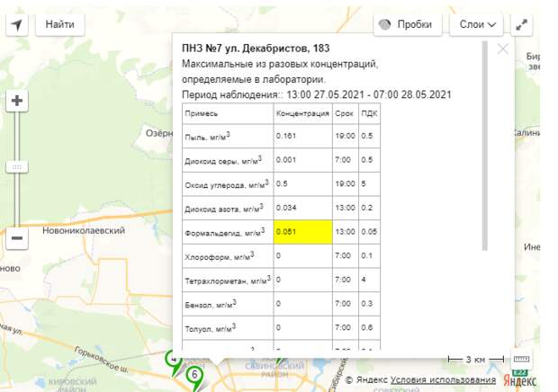Image resolution: width=558 pixels, height=392 pixels.
Task: Zoom out with the minus button
Action: (x=17, y=239)
